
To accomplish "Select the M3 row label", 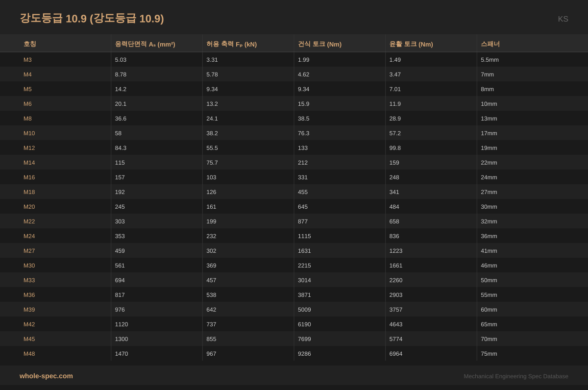I will (x=28, y=60).
